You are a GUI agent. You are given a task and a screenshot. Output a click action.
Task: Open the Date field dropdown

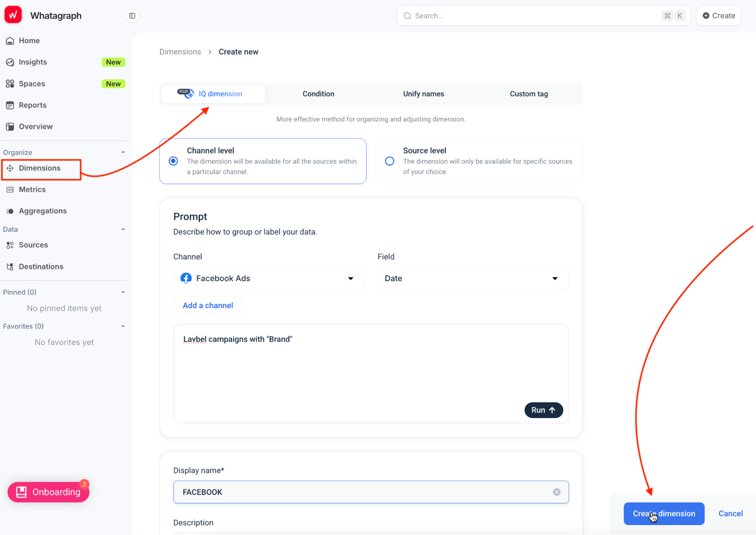coord(472,278)
